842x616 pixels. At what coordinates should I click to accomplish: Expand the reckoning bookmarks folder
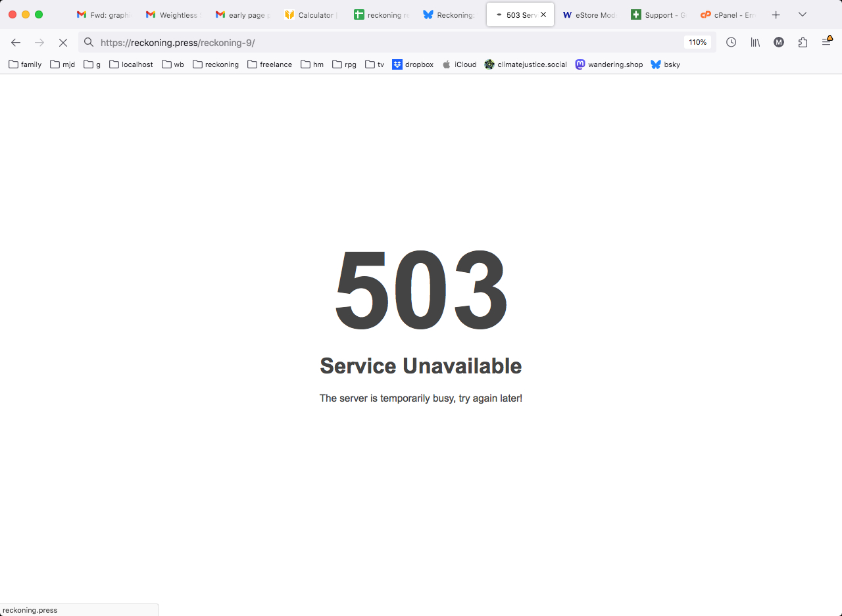216,64
